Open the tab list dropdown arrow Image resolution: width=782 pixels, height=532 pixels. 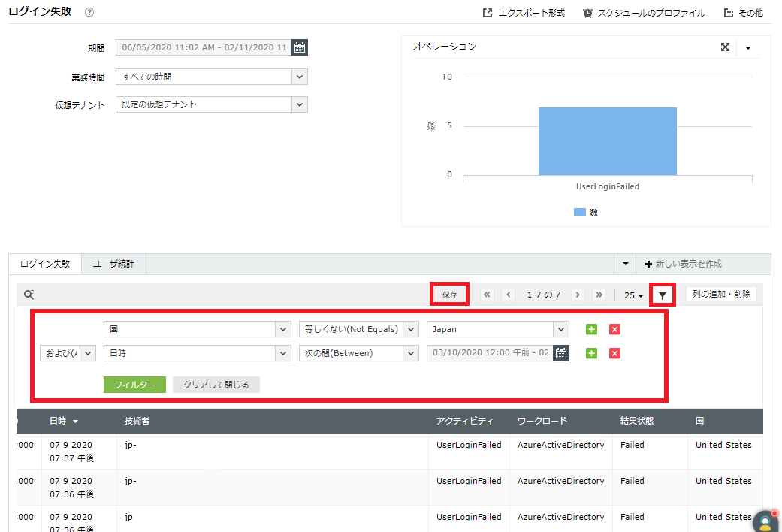point(626,264)
